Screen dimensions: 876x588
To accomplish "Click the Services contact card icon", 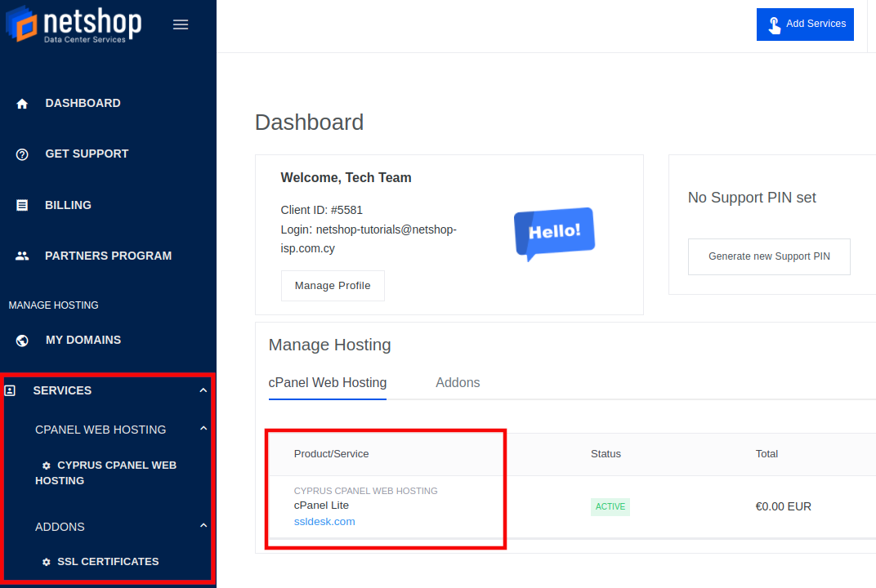I will [10, 390].
